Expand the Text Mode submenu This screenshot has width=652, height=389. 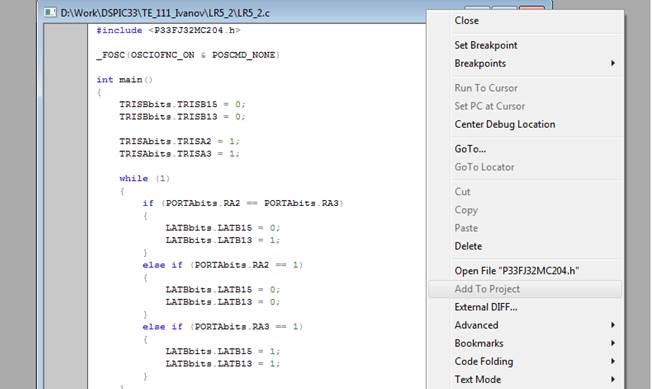click(526, 379)
